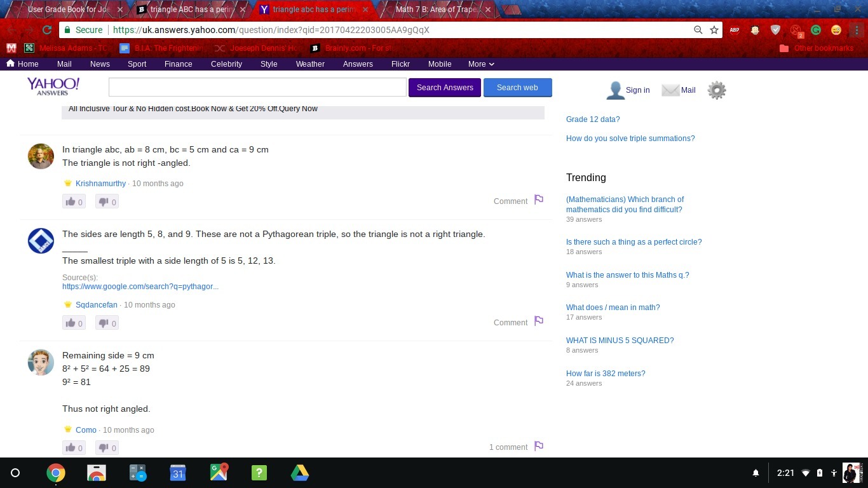Viewport: 868px width, 488px height.
Task: Click the Yahoo Answers logo
Action: [53, 87]
